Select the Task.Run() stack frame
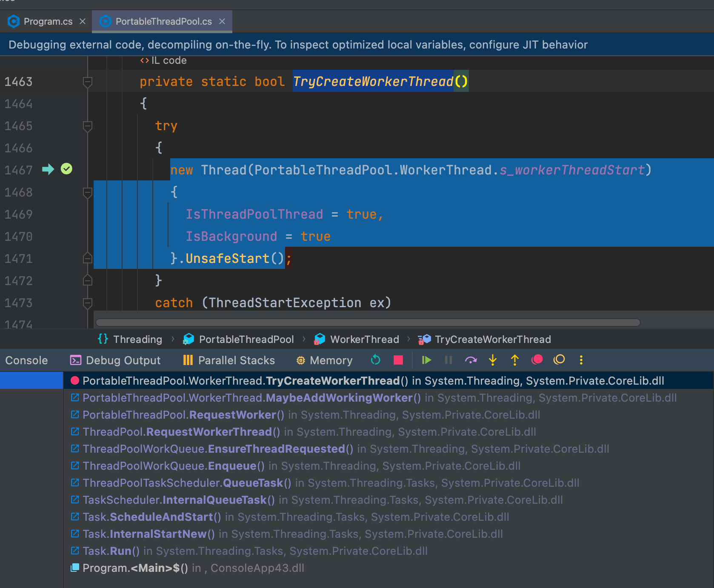This screenshot has width=714, height=588. pos(388,551)
